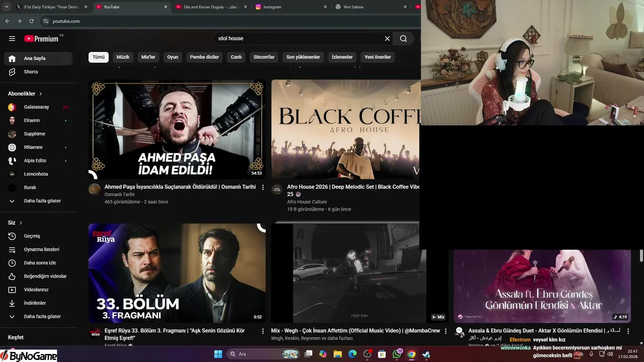Open Daha sonra izle list

38,263
